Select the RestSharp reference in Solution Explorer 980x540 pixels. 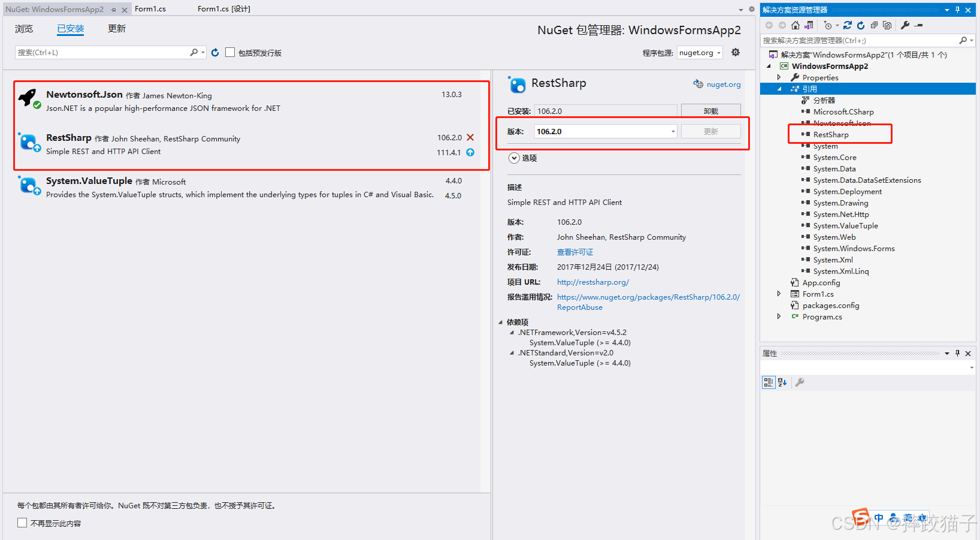pyautogui.click(x=831, y=135)
